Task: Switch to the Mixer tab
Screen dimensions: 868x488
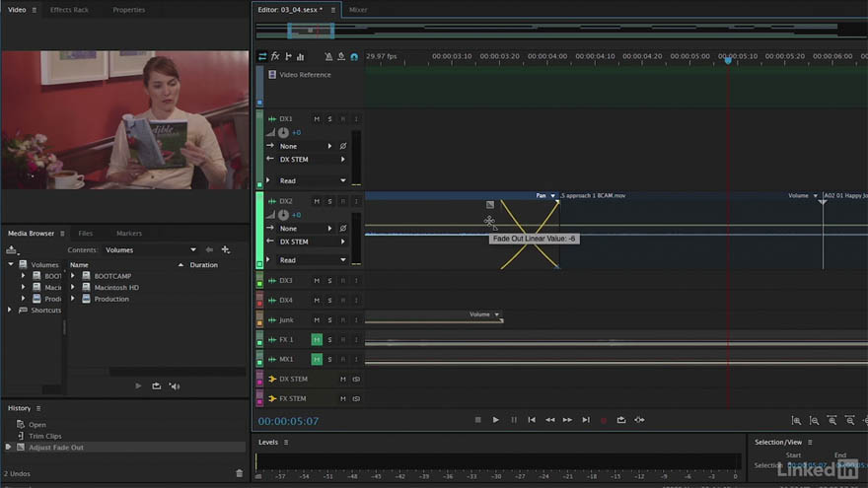Action: pos(358,10)
